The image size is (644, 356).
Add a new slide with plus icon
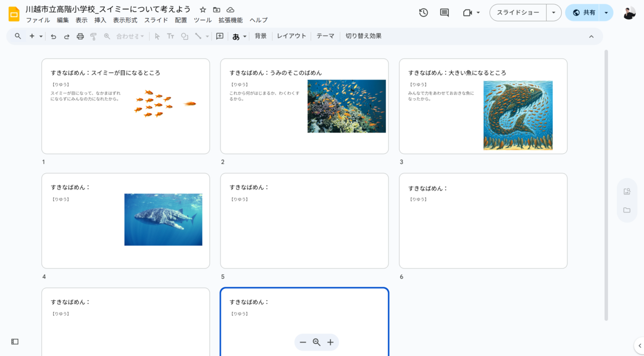pyautogui.click(x=32, y=36)
